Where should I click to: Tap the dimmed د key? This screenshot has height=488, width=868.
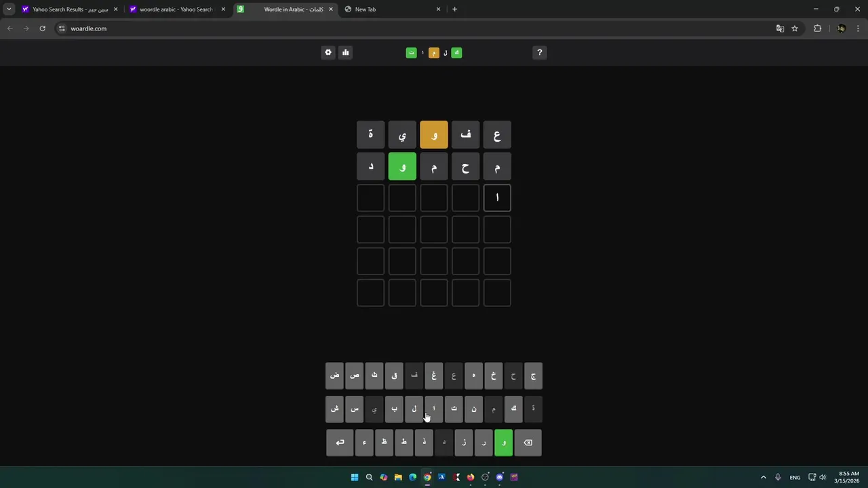pyautogui.click(x=444, y=443)
